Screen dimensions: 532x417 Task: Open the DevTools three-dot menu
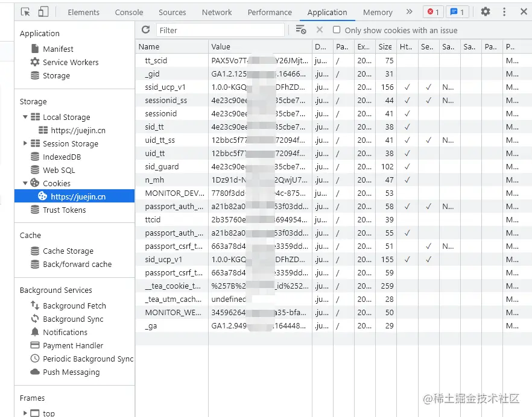[x=504, y=12]
